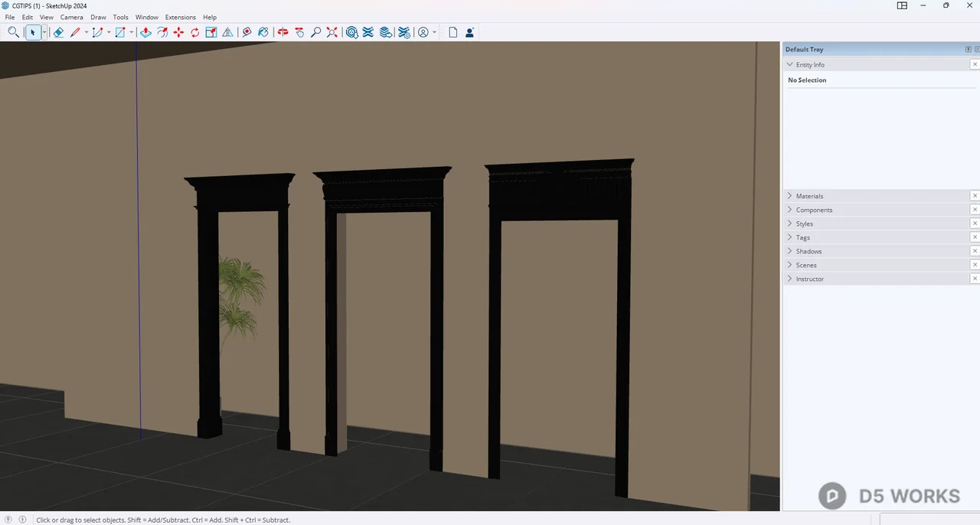Image resolution: width=980 pixels, height=525 pixels.
Task: Open the 3D Warehouse icon
Action: click(351, 32)
